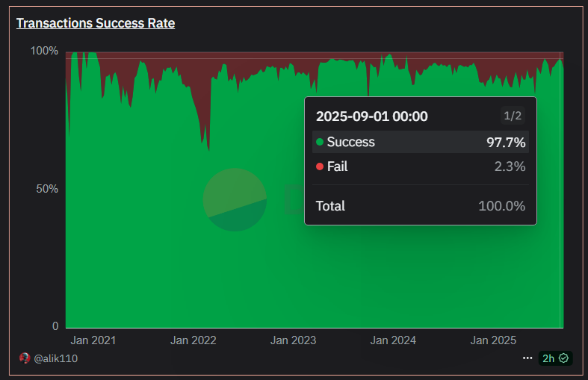Viewport: 588px width, 380px height.
Task: Open the Transactions Success Rate title link
Action: [x=95, y=23]
